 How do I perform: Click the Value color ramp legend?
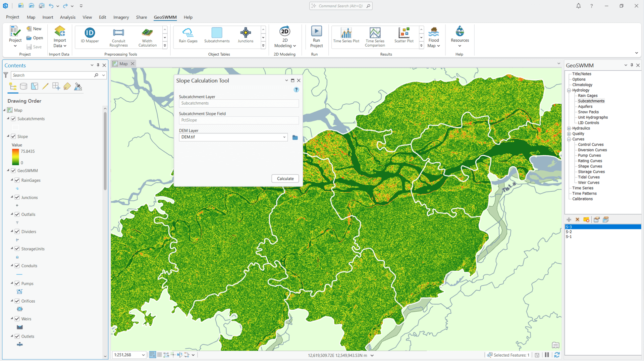coord(15,156)
